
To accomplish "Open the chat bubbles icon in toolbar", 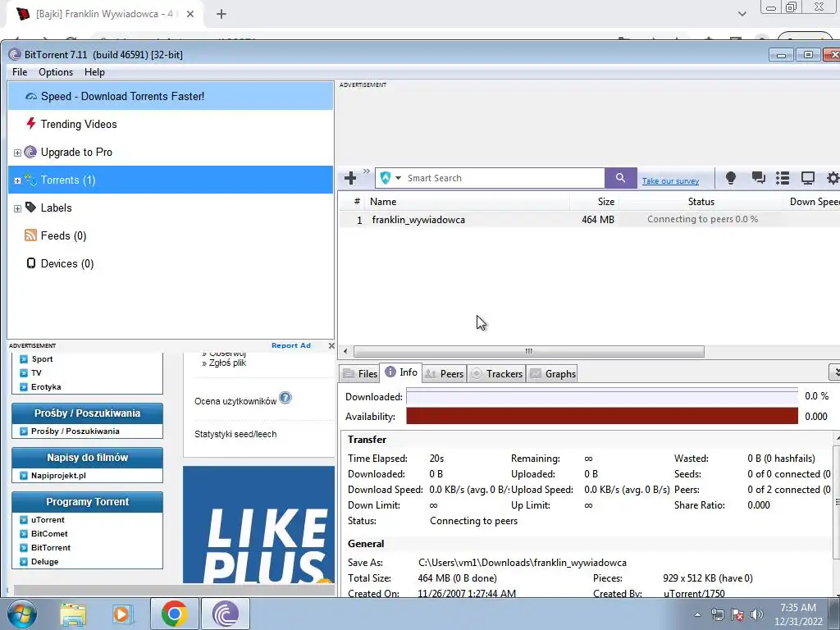I will coord(758,178).
